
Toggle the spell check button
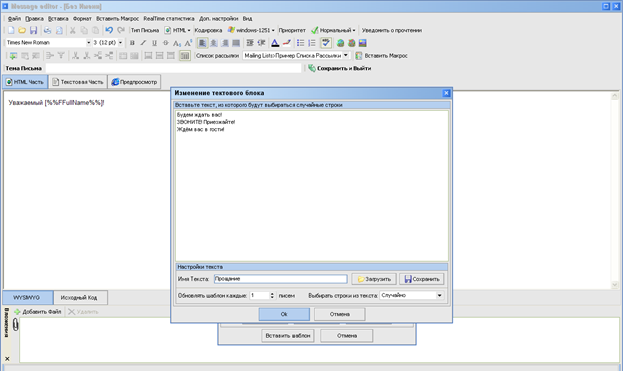(x=326, y=43)
